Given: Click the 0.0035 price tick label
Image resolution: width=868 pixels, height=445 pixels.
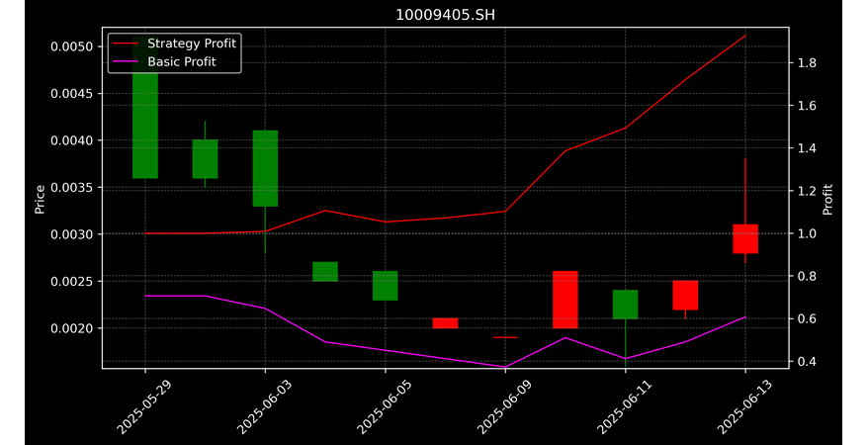Looking at the screenshot, I should [x=72, y=188].
